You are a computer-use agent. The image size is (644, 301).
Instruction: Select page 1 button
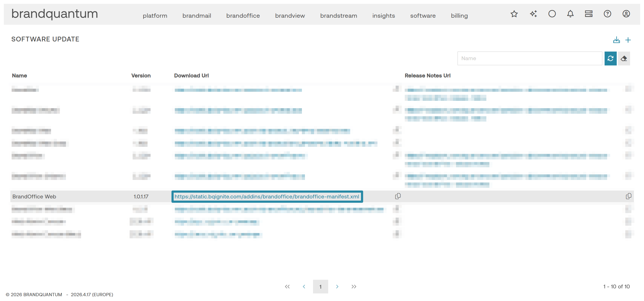[320, 286]
